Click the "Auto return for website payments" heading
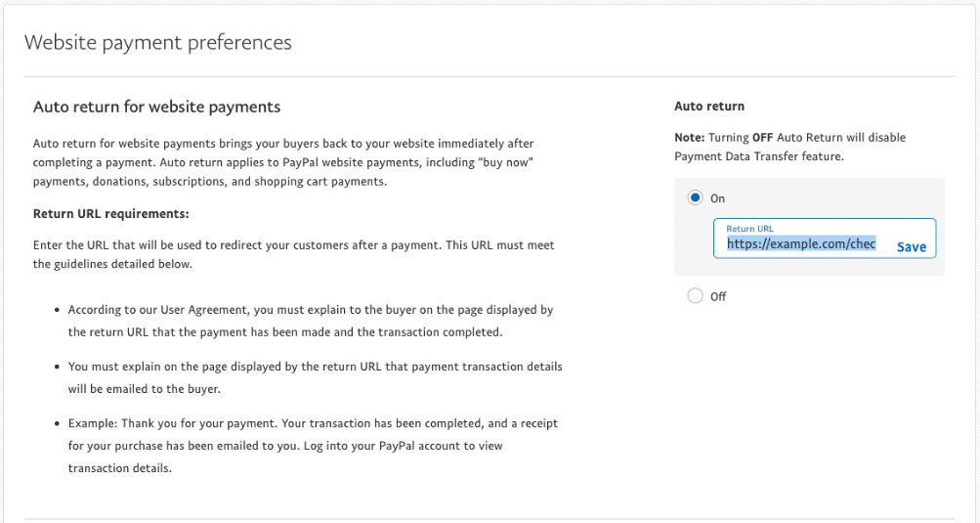Image resolution: width=980 pixels, height=523 pixels. (157, 107)
